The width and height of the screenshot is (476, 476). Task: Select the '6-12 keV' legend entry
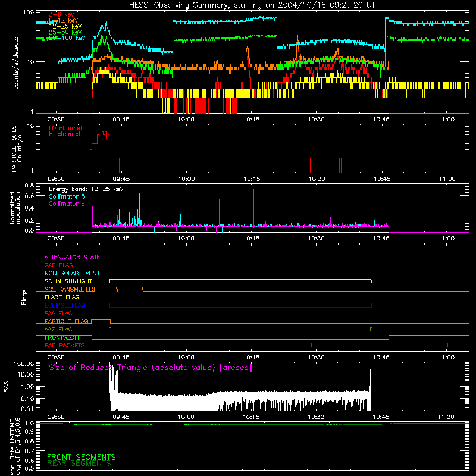tap(64, 20)
